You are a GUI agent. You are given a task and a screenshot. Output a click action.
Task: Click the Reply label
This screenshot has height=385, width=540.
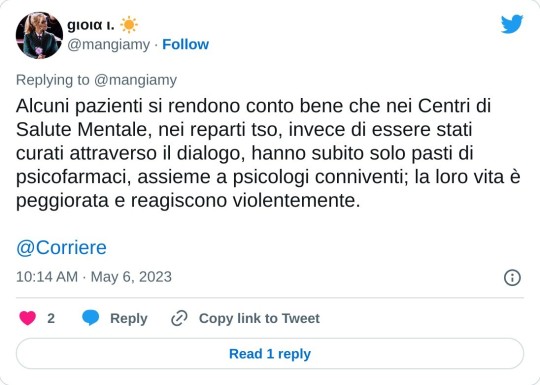[129, 319]
